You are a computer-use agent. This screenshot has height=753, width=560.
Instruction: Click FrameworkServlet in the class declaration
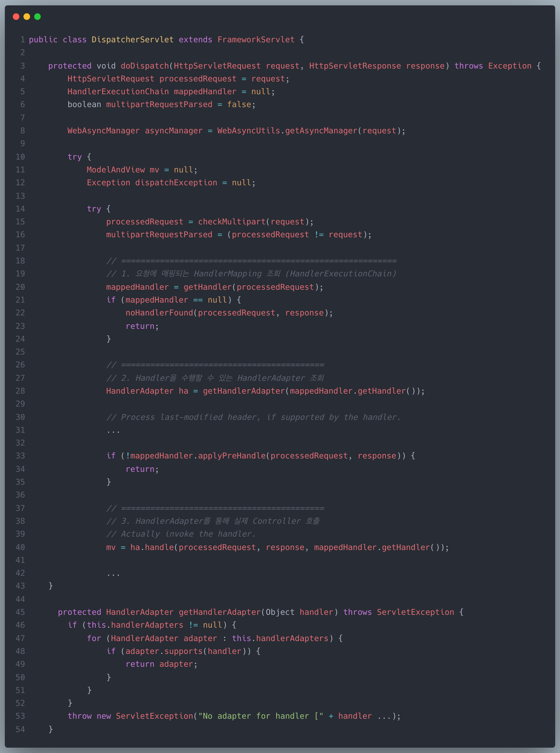[x=256, y=40]
